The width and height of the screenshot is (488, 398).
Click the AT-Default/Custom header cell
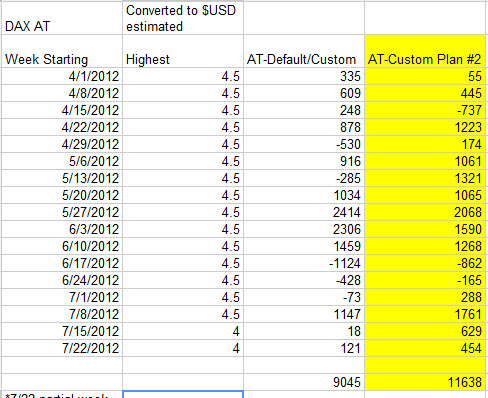[304, 51]
